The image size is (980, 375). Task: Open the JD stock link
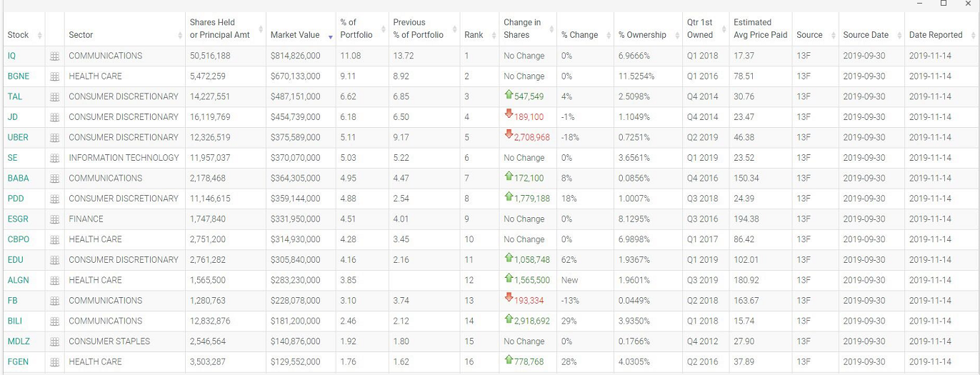[x=12, y=117]
